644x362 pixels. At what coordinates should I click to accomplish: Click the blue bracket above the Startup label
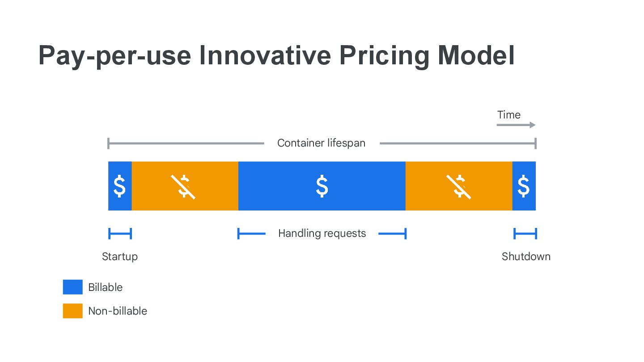pos(120,233)
